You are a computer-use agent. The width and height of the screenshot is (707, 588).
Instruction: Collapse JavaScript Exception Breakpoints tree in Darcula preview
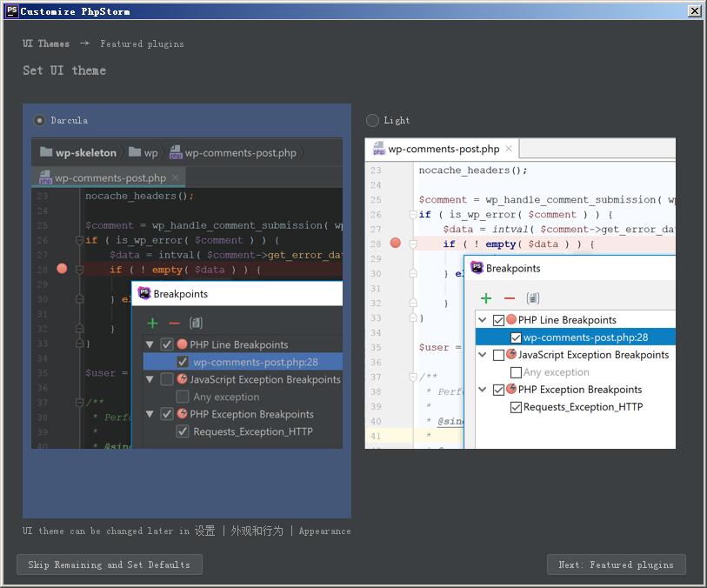click(x=150, y=379)
